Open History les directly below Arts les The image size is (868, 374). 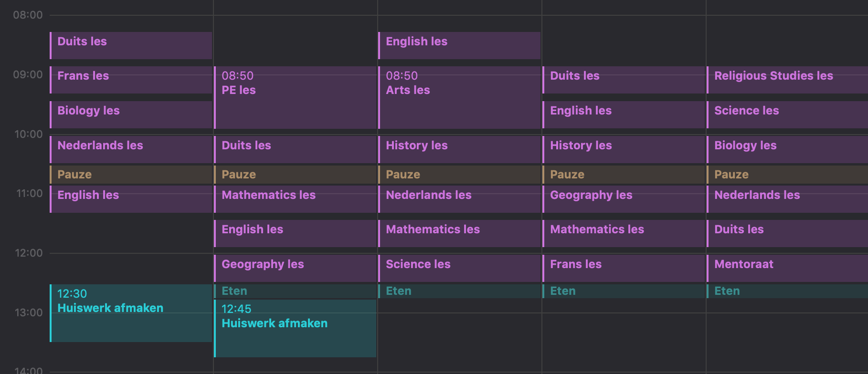click(x=459, y=149)
